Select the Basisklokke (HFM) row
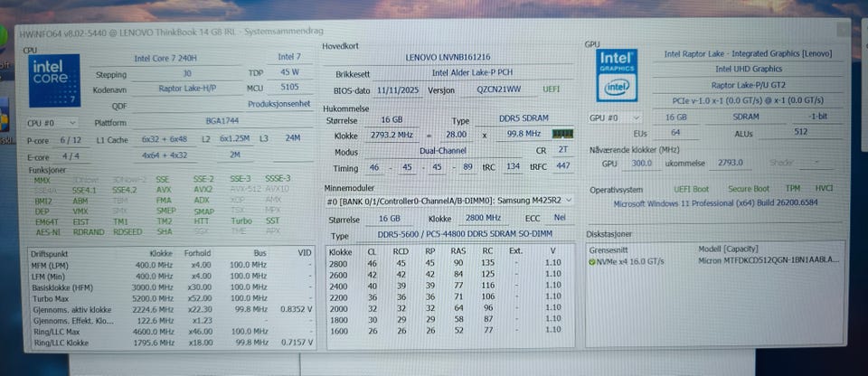 pyautogui.click(x=172, y=287)
